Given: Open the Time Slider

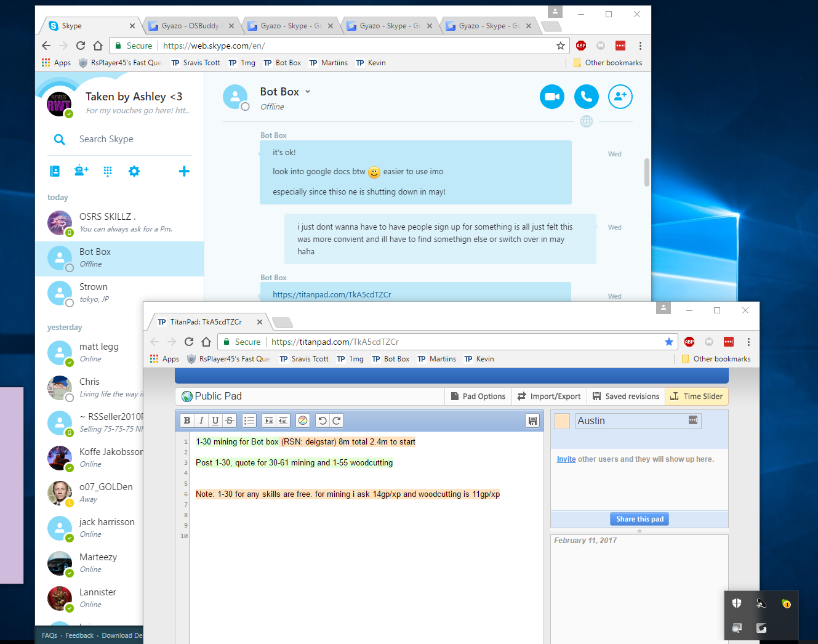Looking at the screenshot, I should (x=696, y=396).
